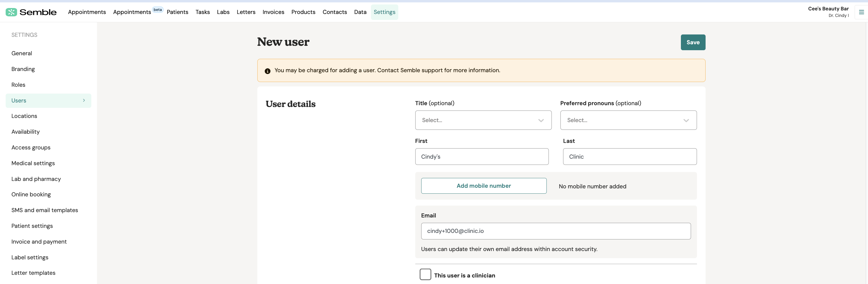This screenshot has width=868, height=284.
Task: Open the Products tab
Action: 303,12
